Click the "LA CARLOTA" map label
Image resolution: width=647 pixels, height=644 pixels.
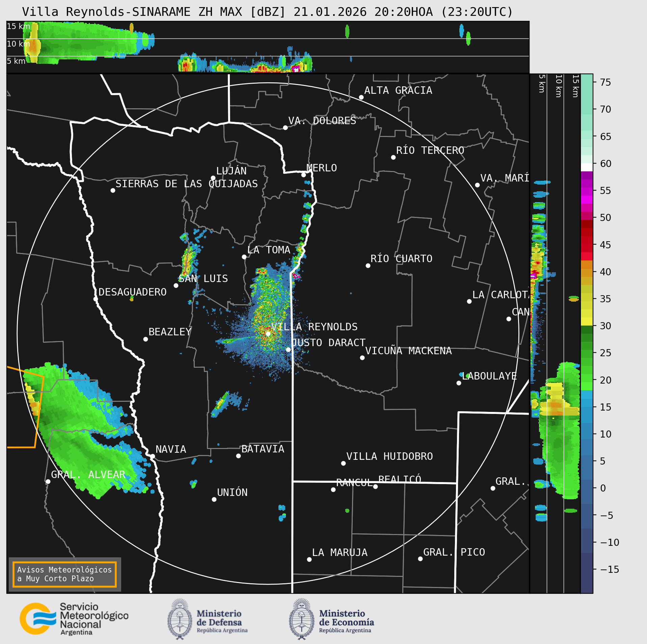point(501,295)
